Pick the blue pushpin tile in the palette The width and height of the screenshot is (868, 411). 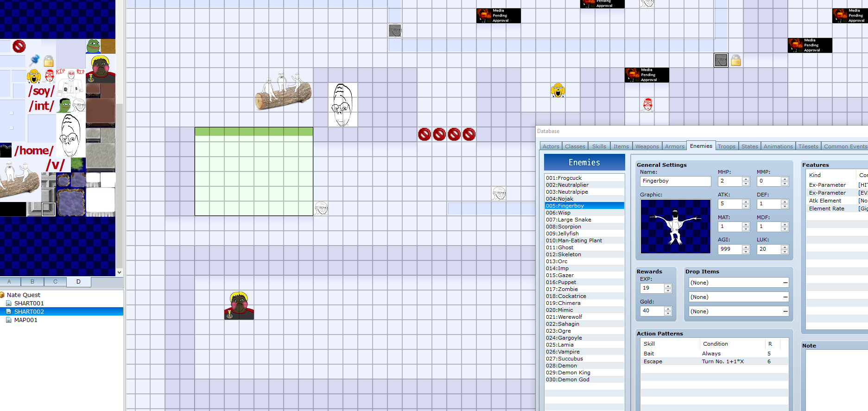coord(34,60)
